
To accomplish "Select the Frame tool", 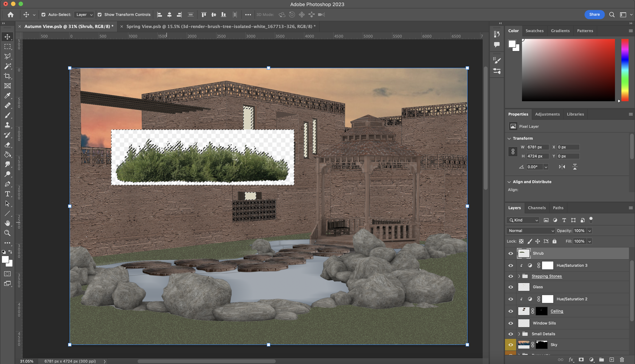I will [7, 86].
